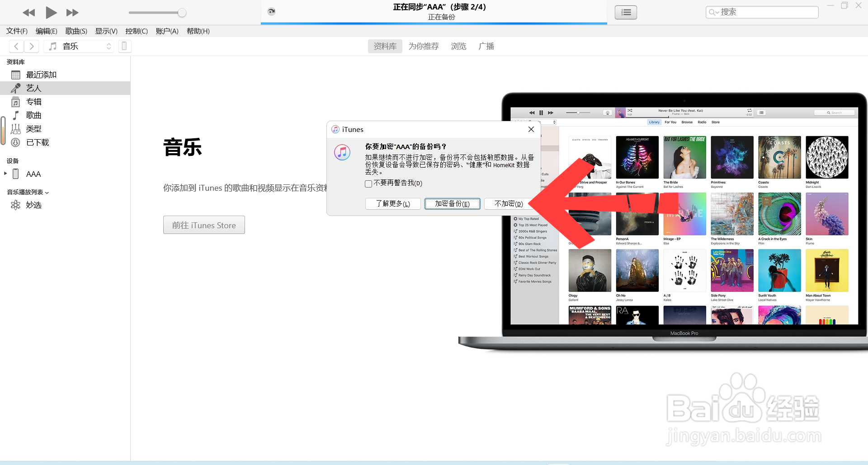This screenshot has height=465, width=868.
Task: Close the iTunes dialog
Action: coord(531,129)
